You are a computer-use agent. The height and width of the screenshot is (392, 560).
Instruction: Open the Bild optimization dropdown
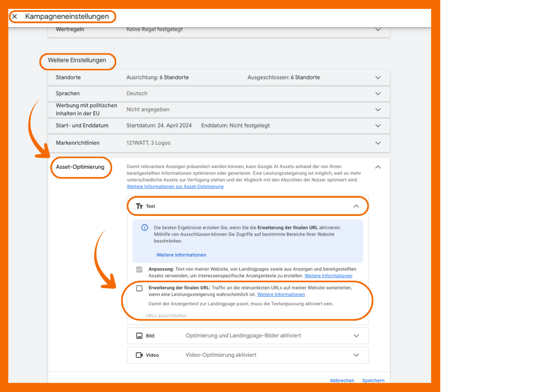(356, 336)
